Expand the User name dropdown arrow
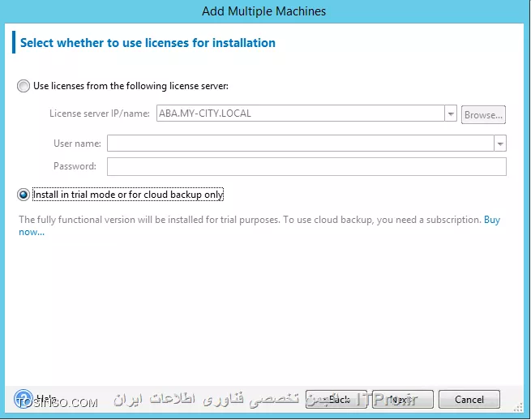Image resolution: width=531 pixels, height=420 pixels. click(x=500, y=144)
